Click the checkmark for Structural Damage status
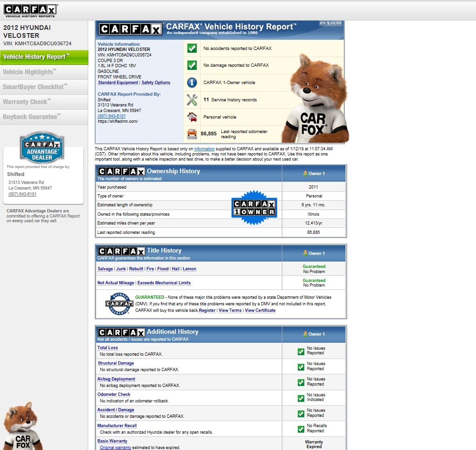 301,367
